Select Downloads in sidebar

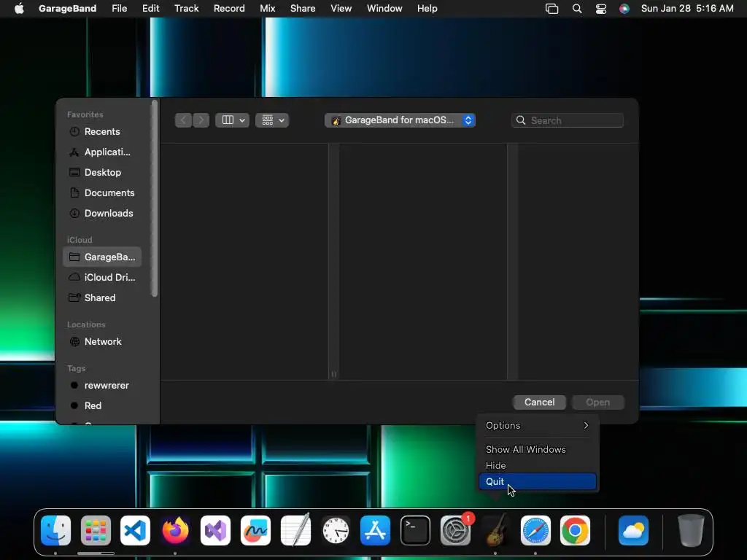(102, 214)
